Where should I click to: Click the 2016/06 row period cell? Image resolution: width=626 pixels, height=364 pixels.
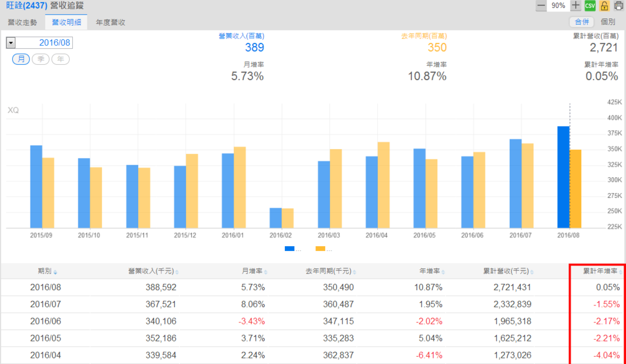[x=45, y=321]
